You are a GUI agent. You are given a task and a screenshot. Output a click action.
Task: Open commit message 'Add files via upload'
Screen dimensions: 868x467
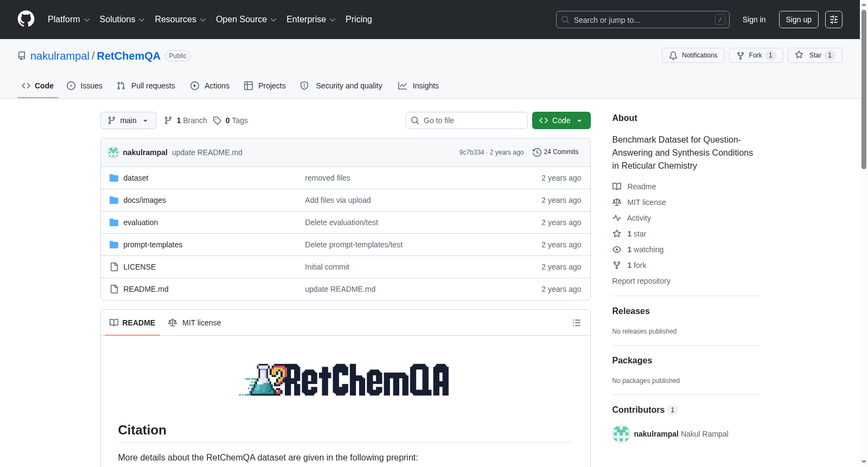(x=338, y=200)
